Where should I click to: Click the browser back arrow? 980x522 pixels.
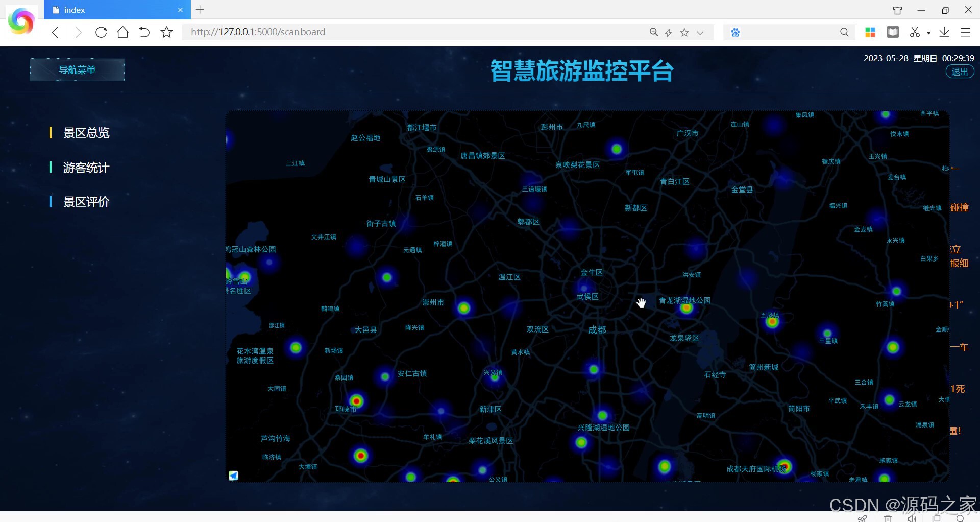tap(55, 32)
